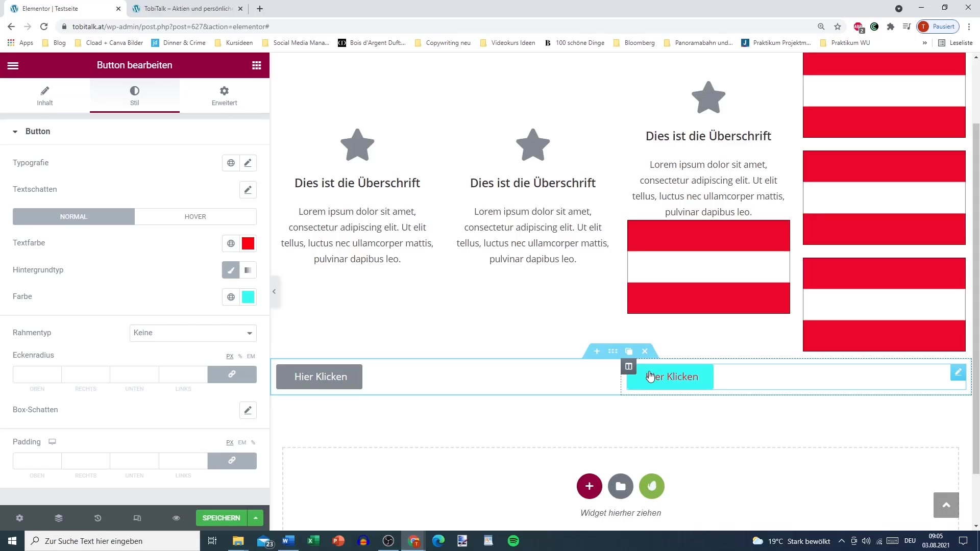
Task: Click the Typografie global globe icon
Action: click(x=231, y=163)
